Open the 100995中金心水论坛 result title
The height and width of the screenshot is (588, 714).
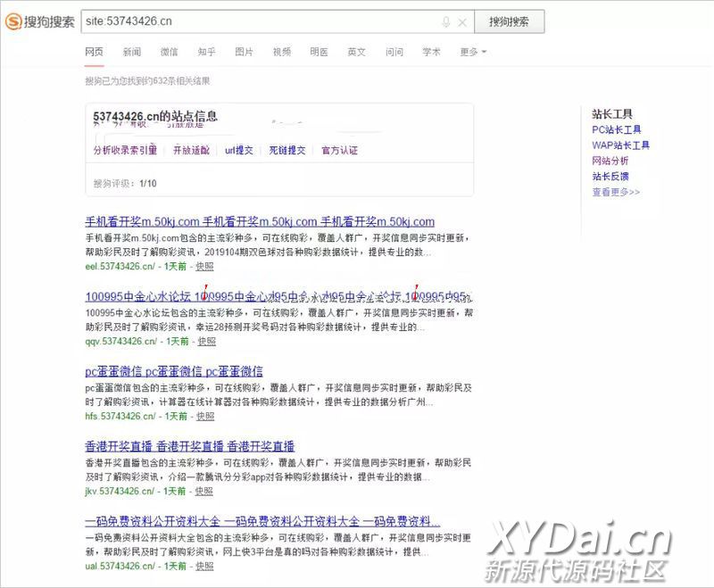point(278,297)
